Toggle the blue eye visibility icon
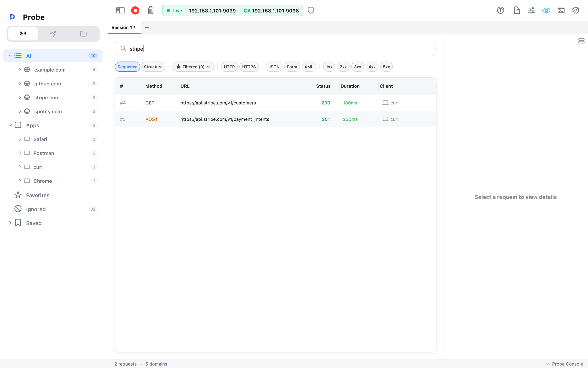This screenshot has width=588, height=368. tap(546, 10)
